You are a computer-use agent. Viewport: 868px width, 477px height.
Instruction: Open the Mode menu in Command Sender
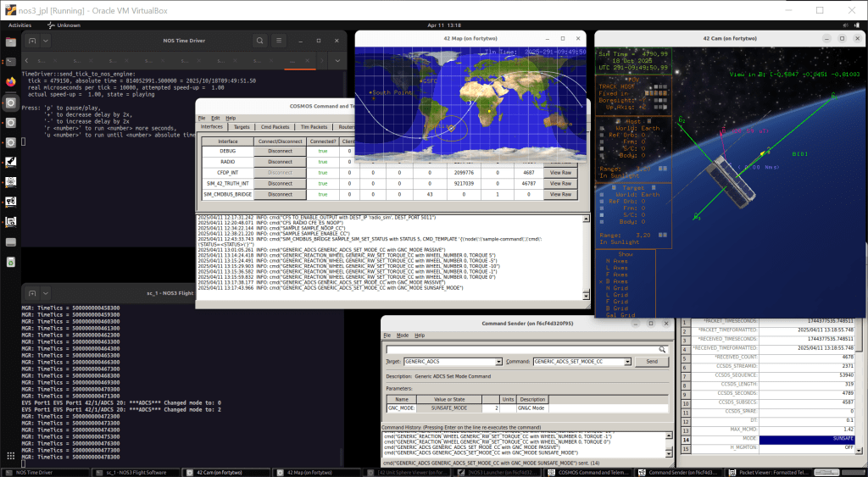pyautogui.click(x=402, y=336)
